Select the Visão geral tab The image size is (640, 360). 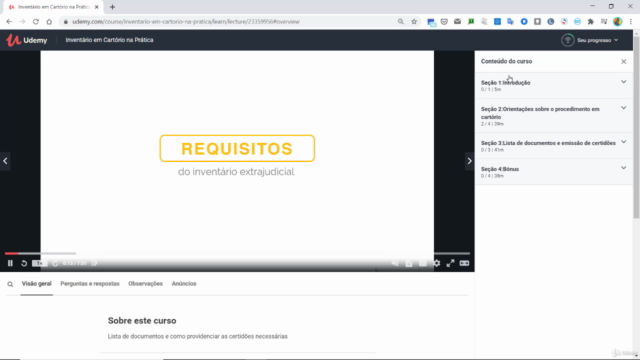click(x=37, y=284)
